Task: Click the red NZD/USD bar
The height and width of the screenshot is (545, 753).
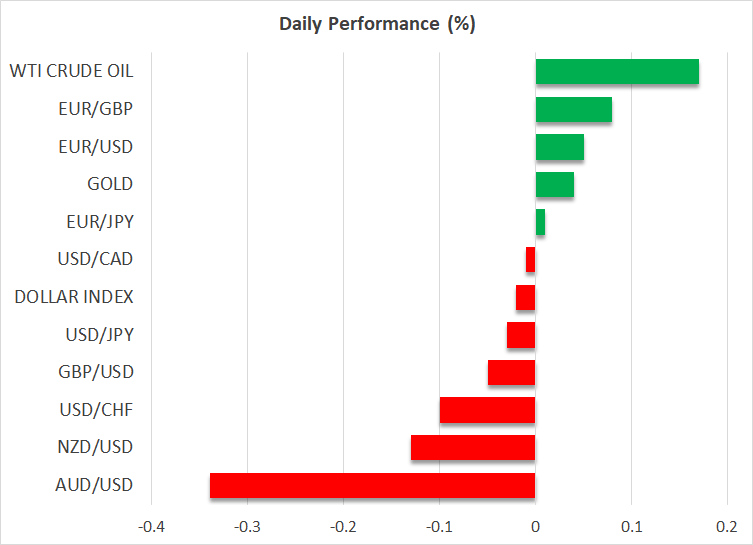Action: point(473,447)
